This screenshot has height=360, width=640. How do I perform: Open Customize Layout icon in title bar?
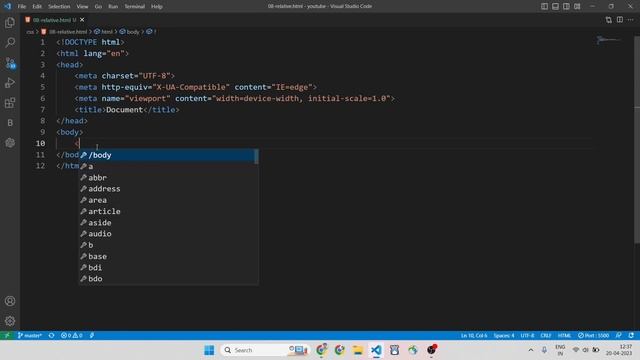[577, 6]
